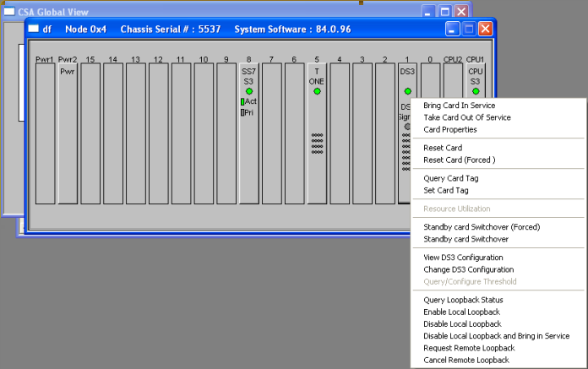
Task: Click the SS7 card green status LED
Action: (x=248, y=91)
